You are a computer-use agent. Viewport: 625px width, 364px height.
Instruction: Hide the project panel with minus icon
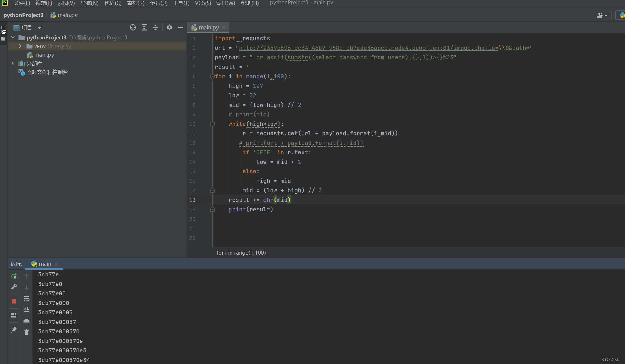point(181,27)
